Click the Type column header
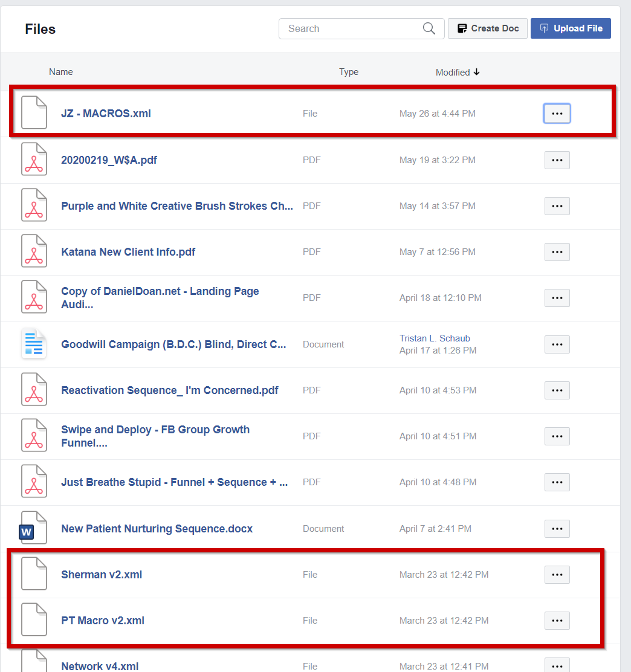Screen dimensions: 631x672 348,72
